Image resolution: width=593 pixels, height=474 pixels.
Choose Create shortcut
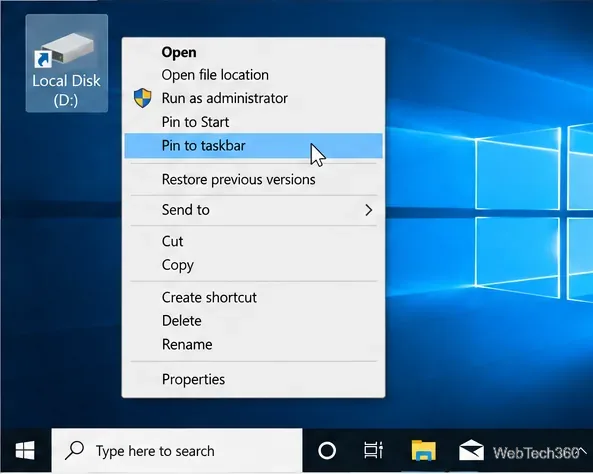click(x=253, y=297)
